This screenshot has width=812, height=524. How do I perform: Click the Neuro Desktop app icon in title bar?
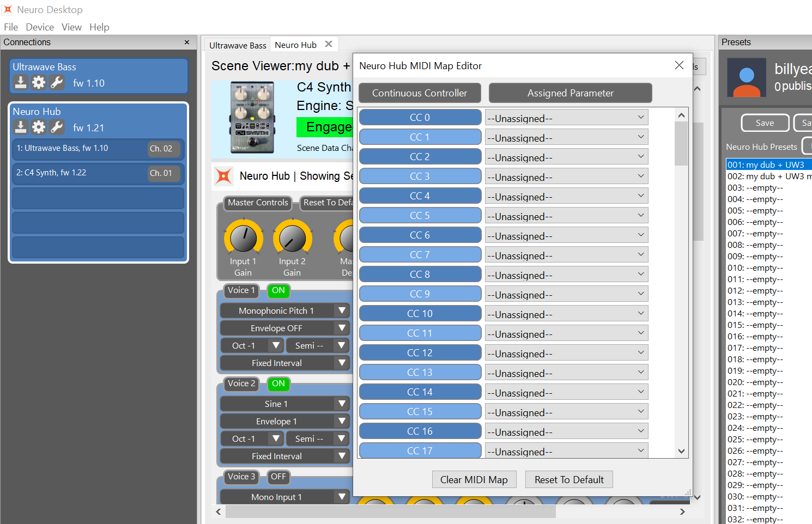coord(8,9)
